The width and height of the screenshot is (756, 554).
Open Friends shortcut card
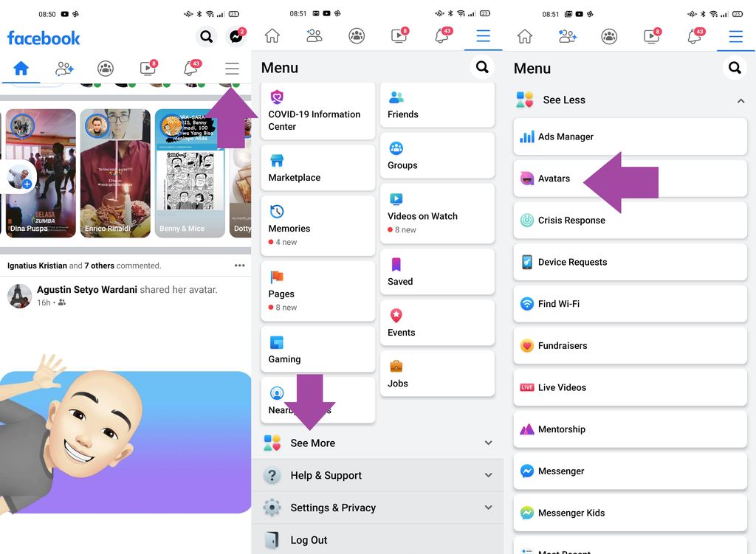coord(437,105)
